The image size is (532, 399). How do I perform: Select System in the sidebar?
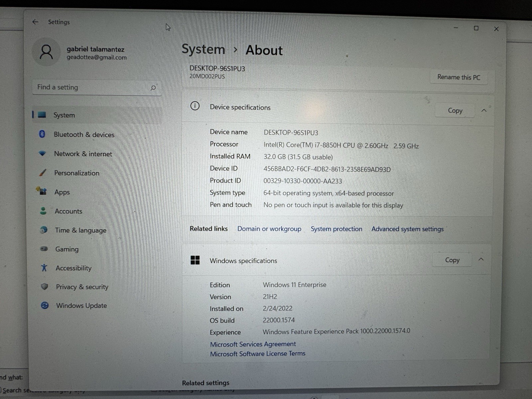coord(97,115)
